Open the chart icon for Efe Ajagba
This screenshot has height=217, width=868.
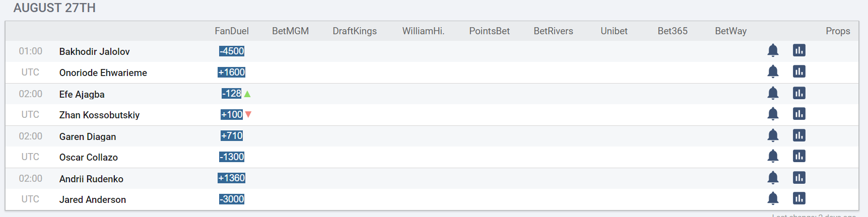(x=799, y=93)
